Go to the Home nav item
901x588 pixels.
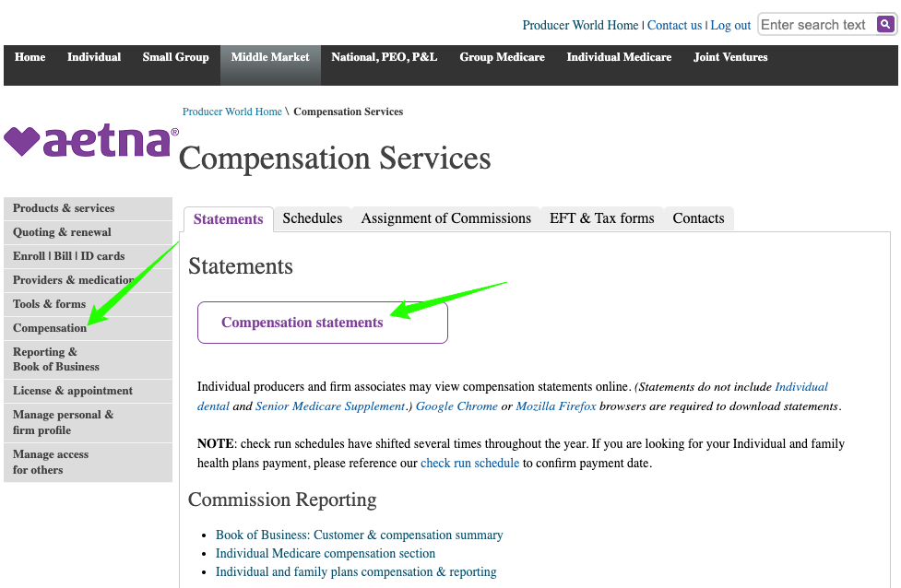(30, 57)
